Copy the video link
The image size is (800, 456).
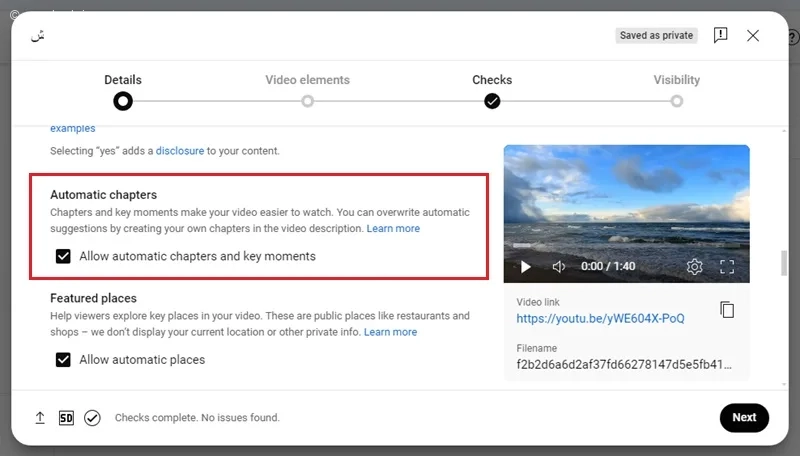727,310
